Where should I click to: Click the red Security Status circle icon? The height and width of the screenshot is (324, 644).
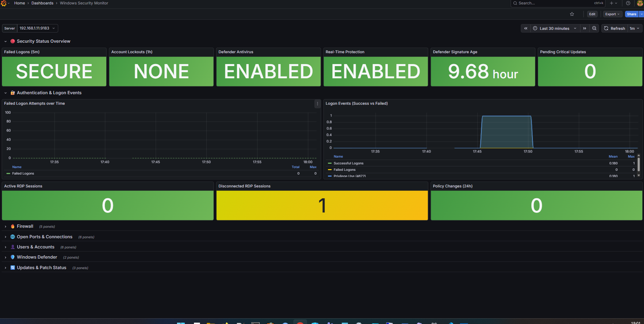tap(13, 41)
